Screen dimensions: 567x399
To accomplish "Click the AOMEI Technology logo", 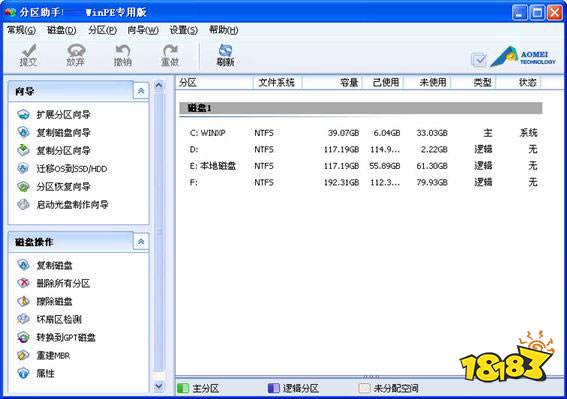I will tap(523, 57).
